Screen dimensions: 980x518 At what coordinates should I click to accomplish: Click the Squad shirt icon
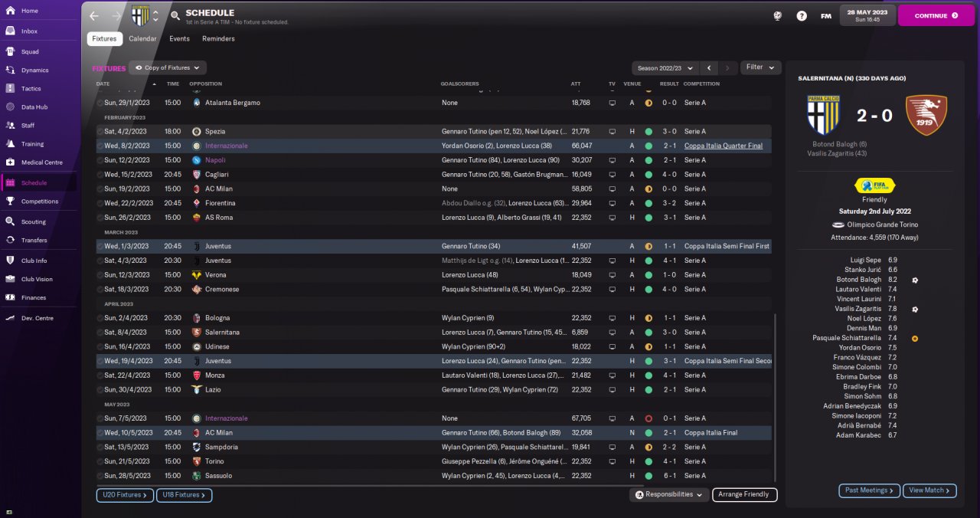coord(10,52)
